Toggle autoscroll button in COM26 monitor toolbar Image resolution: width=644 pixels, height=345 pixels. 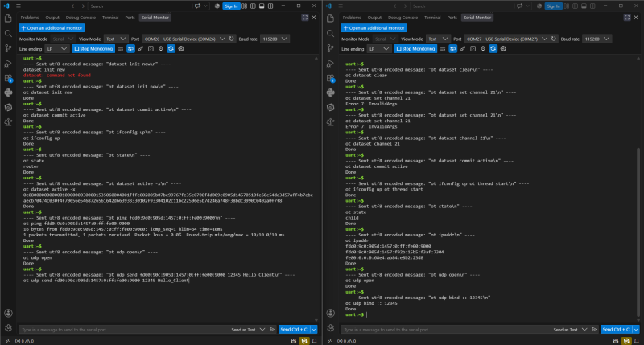pyautogui.click(x=130, y=49)
